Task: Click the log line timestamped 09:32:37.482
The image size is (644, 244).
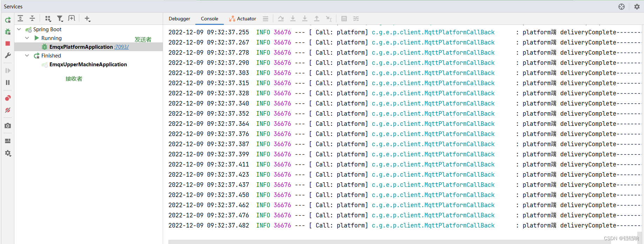Action: click(404, 225)
